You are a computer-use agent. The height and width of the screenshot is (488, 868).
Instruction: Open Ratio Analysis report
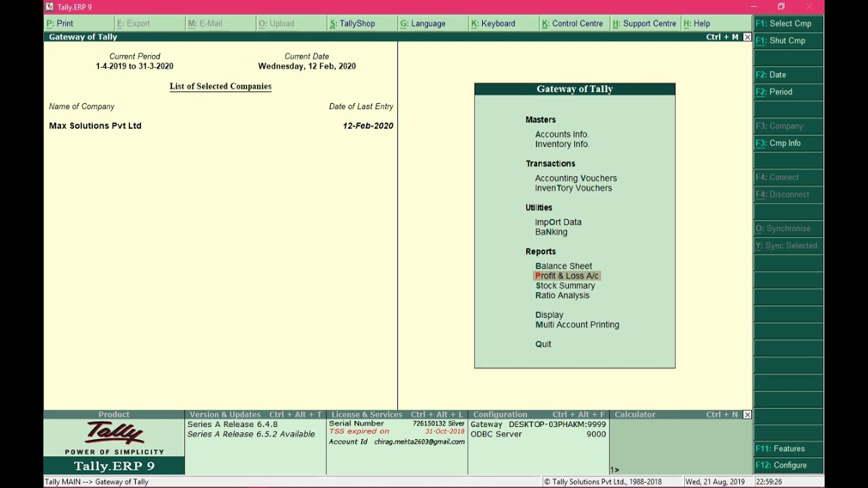[562, 296]
